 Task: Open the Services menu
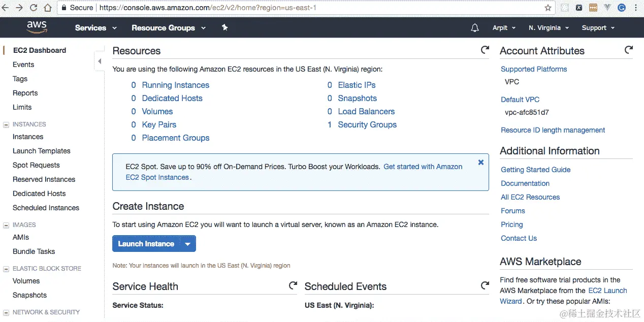click(95, 28)
